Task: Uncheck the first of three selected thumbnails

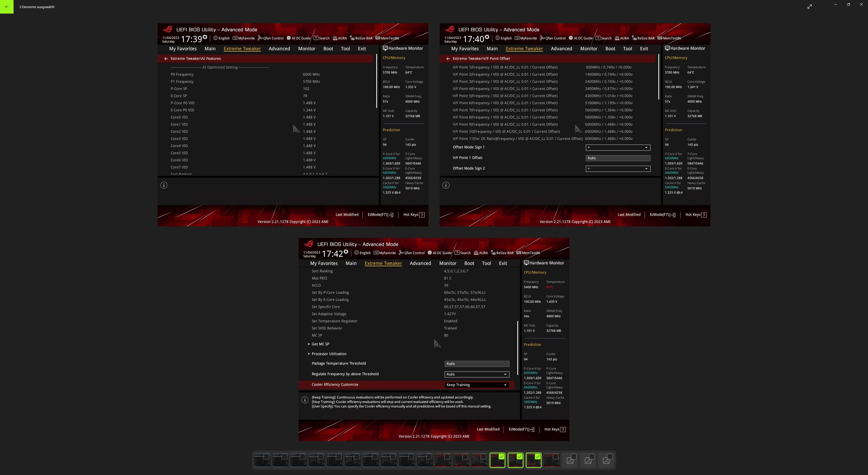Action: pyautogui.click(x=501, y=456)
